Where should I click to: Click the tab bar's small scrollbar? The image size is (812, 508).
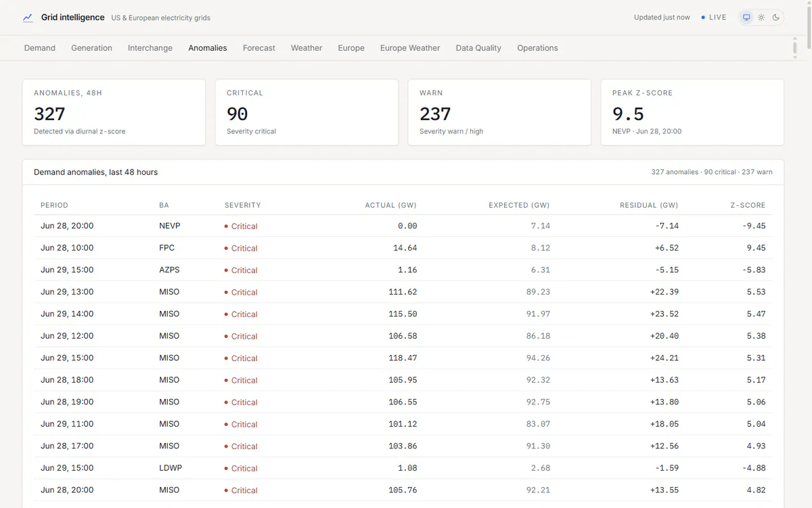point(795,48)
